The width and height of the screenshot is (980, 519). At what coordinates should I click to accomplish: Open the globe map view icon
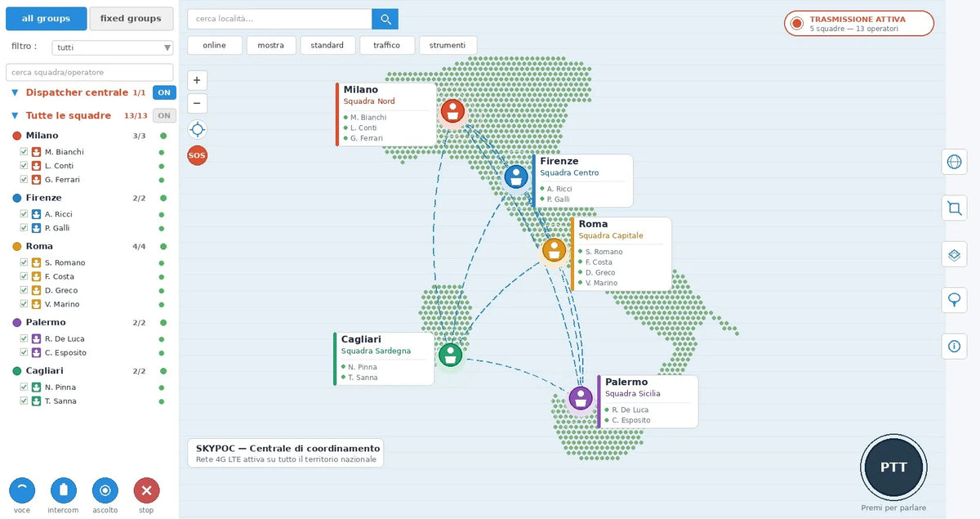click(x=954, y=162)
